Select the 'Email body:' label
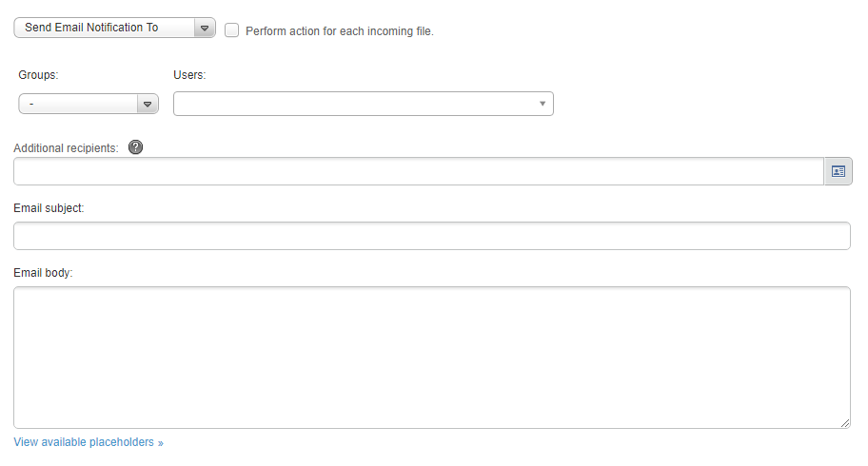868x466 pixels. pyautogui.click(x=43, y=273)
